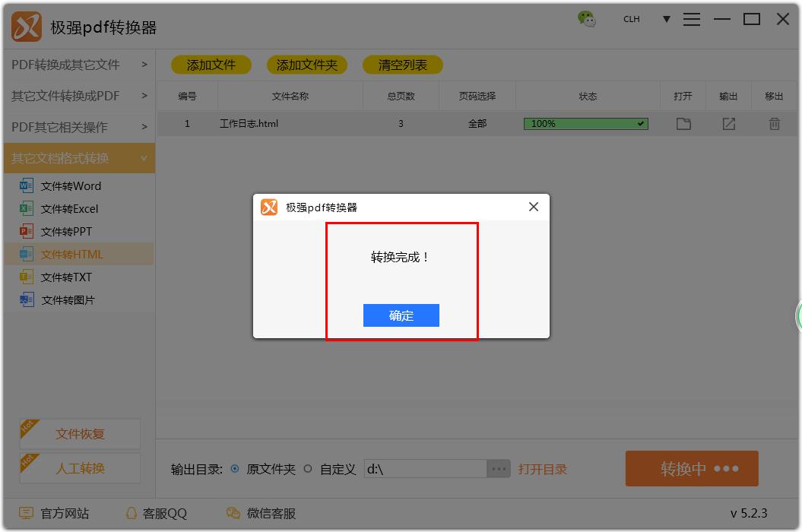Screen dimensions: 802x532
Task: Open the hamburger menu in title bar
Action: (692, 19)
